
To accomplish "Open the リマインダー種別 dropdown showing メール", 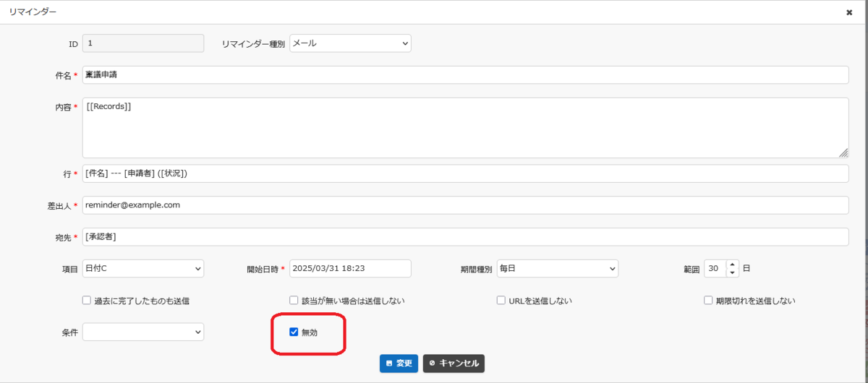I will click(x=350, y=43).
